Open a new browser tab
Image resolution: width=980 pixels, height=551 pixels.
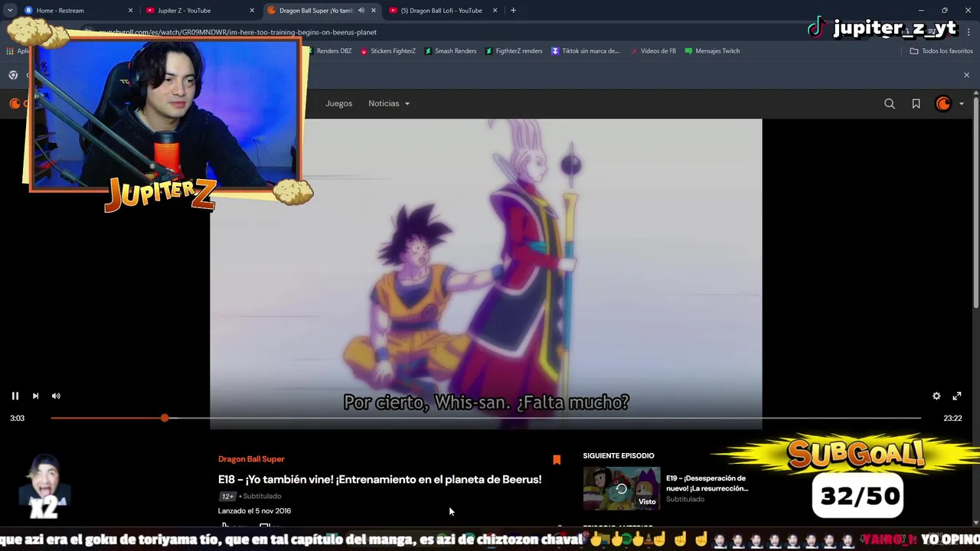[x=513, y=11]
